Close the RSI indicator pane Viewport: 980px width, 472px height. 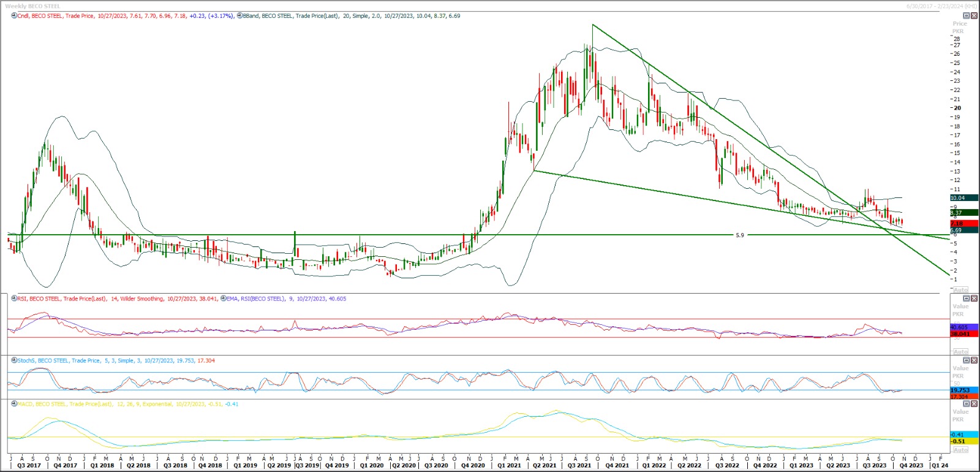(x=974, y=299)
